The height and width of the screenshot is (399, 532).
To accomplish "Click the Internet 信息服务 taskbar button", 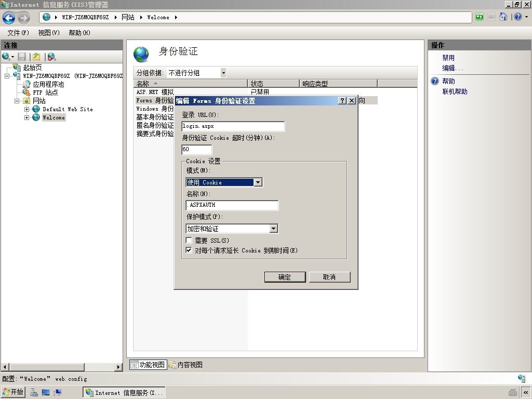I will [x=124, y=393].
